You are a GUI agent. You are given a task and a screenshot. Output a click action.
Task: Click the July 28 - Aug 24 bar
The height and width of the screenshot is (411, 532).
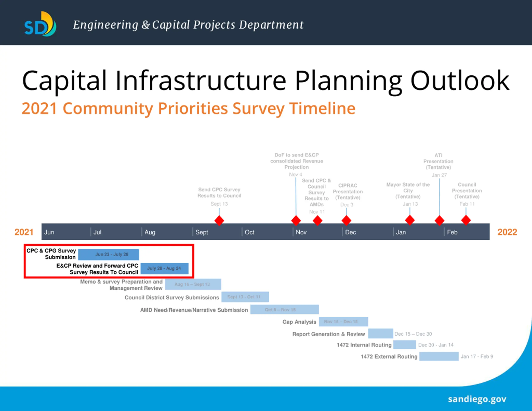[165, 268]
